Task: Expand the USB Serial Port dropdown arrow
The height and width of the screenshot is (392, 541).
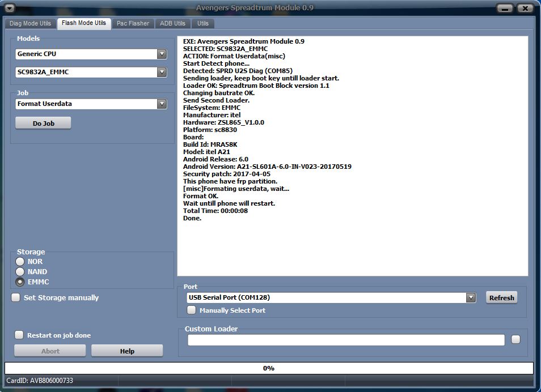Action: point(471,297)
